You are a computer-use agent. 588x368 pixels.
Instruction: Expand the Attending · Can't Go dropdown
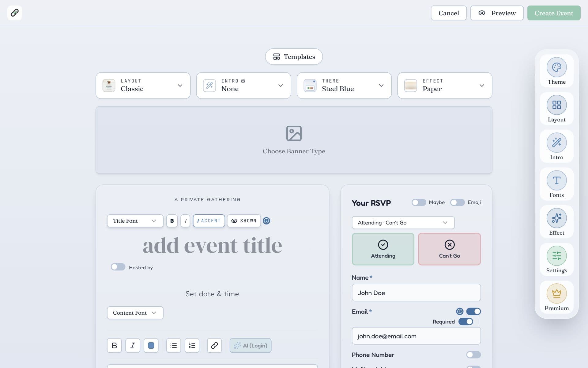(x=403, y=223)
